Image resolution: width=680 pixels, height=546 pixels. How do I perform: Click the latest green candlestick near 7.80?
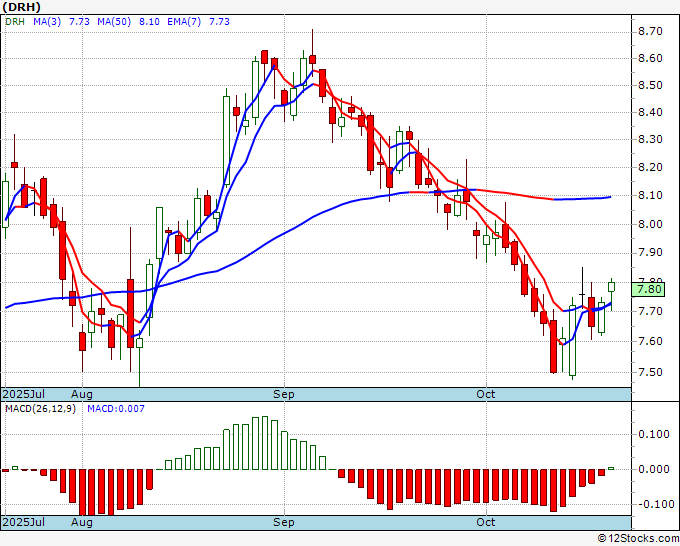[x=611, y=287]
